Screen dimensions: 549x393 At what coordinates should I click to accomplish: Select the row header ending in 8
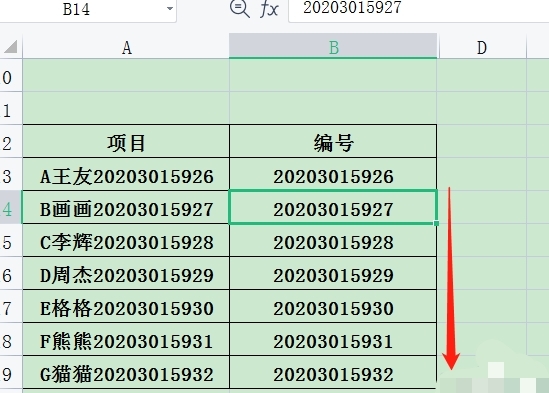[11, 340]
